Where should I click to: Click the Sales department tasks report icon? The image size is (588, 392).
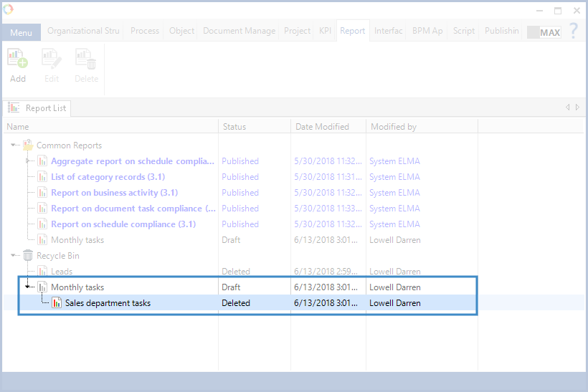[57, 303]
